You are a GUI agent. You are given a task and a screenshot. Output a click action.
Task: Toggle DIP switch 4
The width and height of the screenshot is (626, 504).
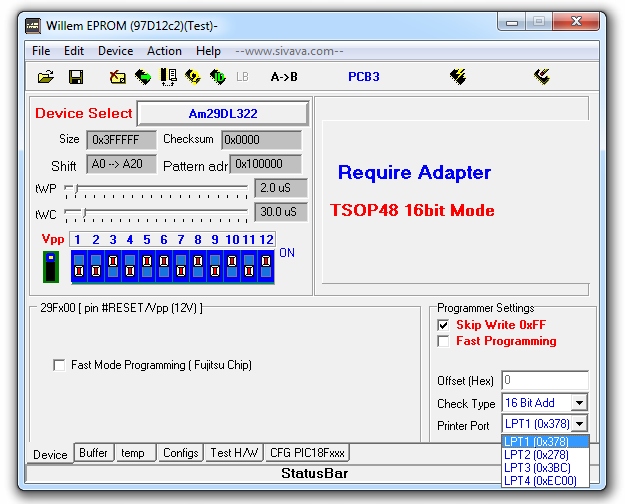point(130,266)
